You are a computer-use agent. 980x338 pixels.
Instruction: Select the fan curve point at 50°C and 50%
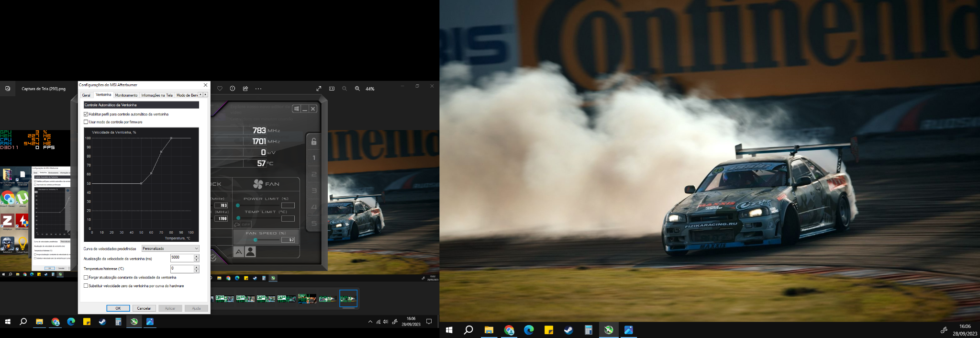(141, 183)
